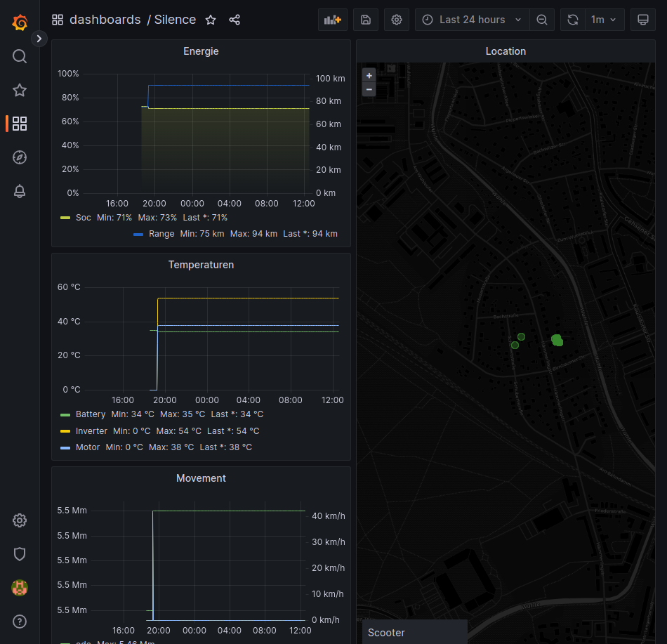Share the dashboard via share icon

click(x=235, y=20)
